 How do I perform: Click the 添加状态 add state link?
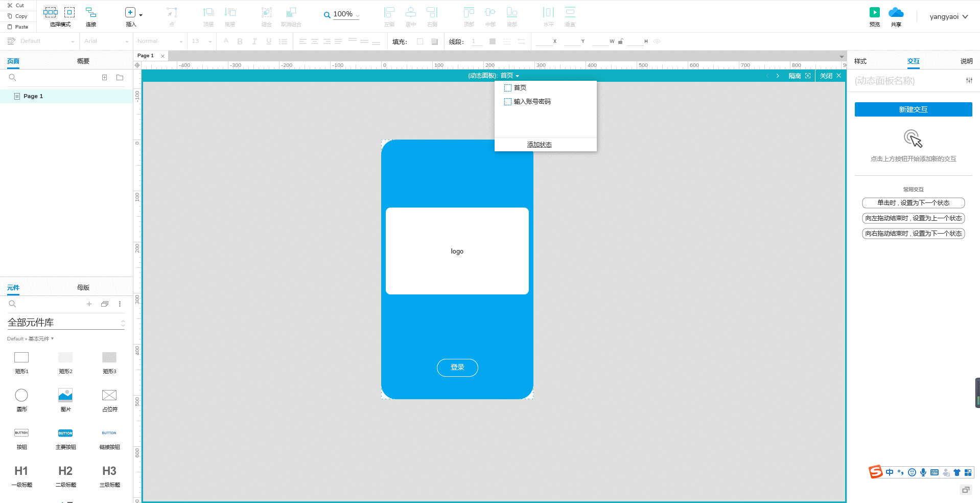(x=540, y=145)
